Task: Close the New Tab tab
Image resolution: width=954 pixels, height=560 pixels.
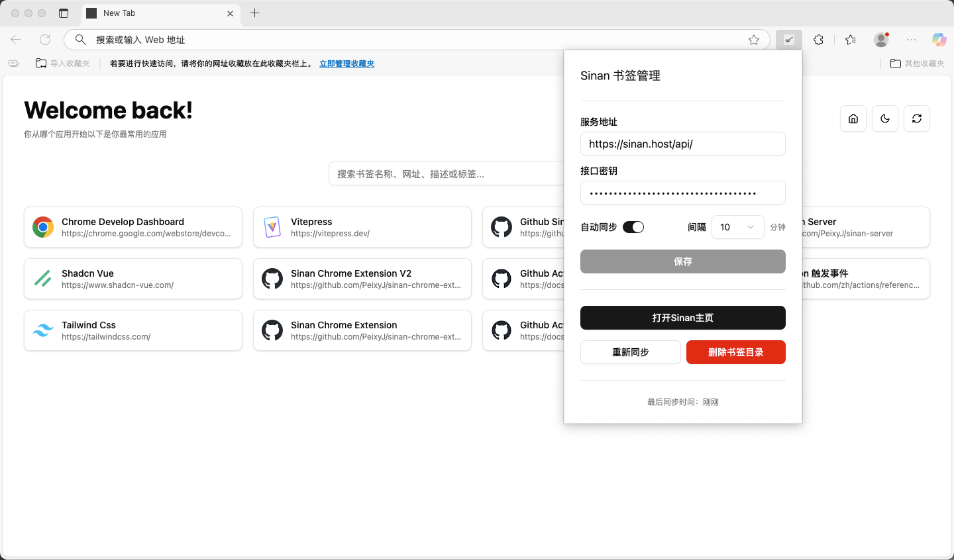Action: [230, 13]
